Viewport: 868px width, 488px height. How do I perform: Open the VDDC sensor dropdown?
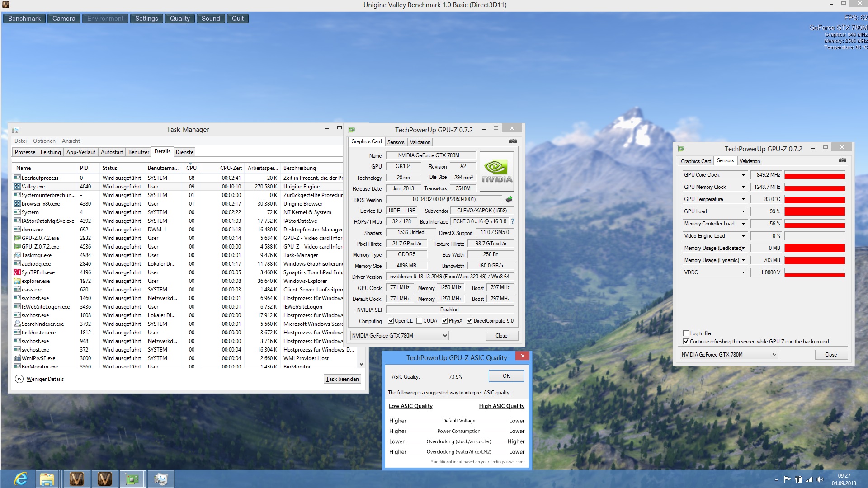[743, 272]
